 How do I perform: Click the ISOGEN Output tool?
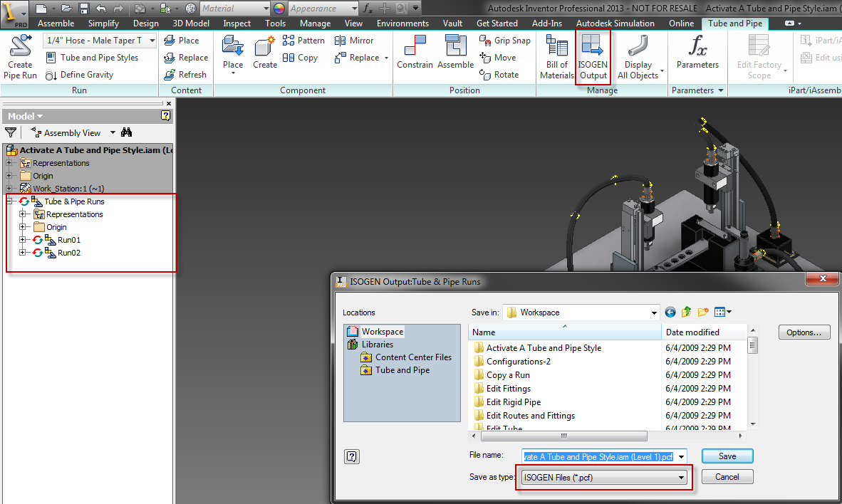click(593, 57)
